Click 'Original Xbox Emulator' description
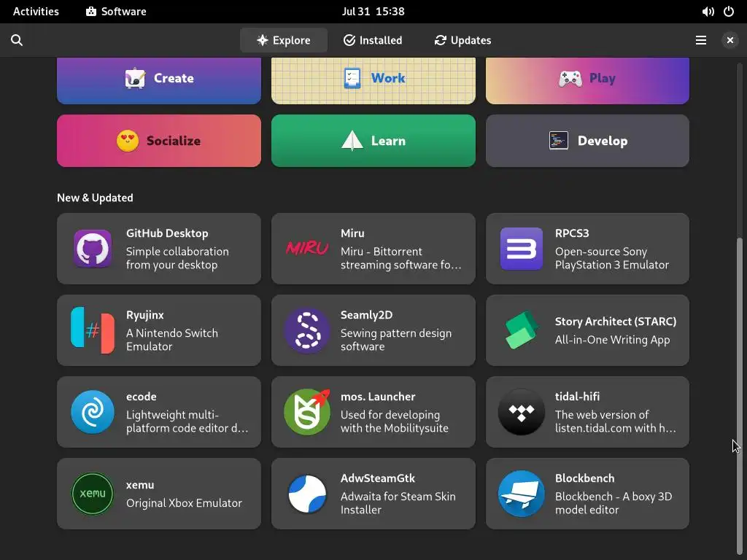 tap(184, 503)
